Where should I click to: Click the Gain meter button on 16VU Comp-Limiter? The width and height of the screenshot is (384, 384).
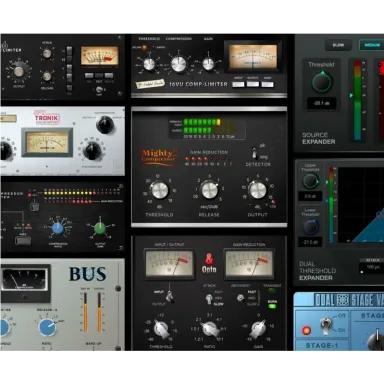(x=268, y=84)
